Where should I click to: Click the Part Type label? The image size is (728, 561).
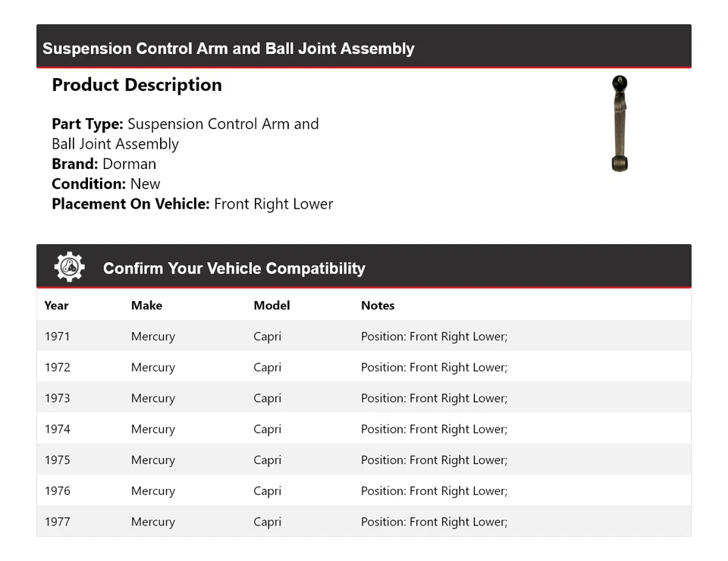87,124
